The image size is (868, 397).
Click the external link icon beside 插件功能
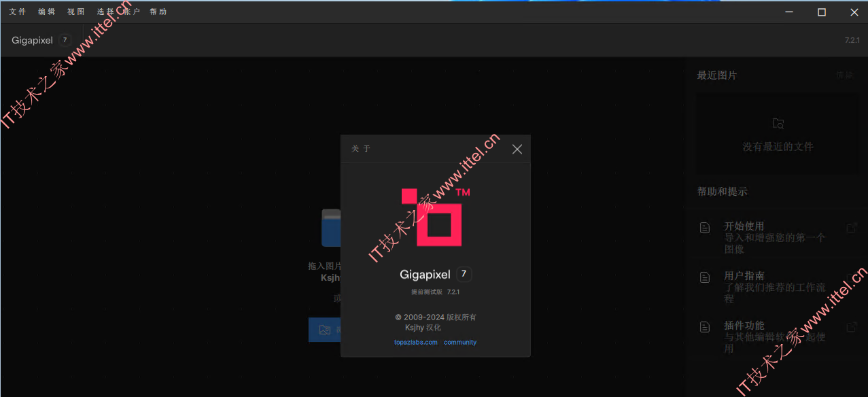[852, 327]
